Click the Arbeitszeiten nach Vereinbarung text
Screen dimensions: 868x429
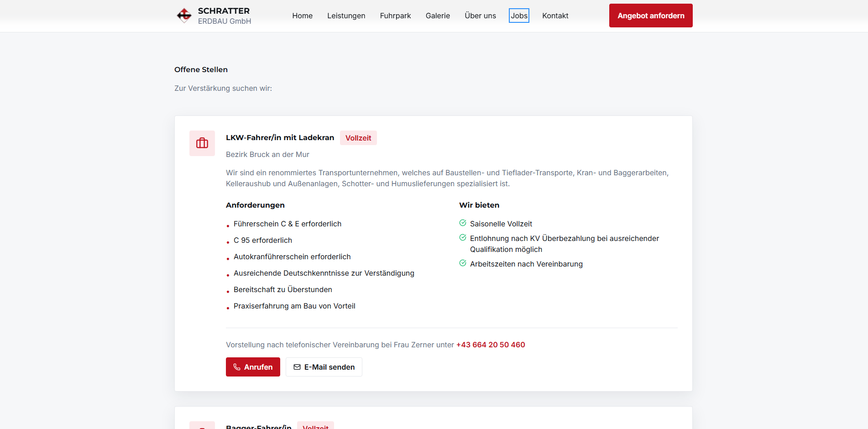coord(526,264)
